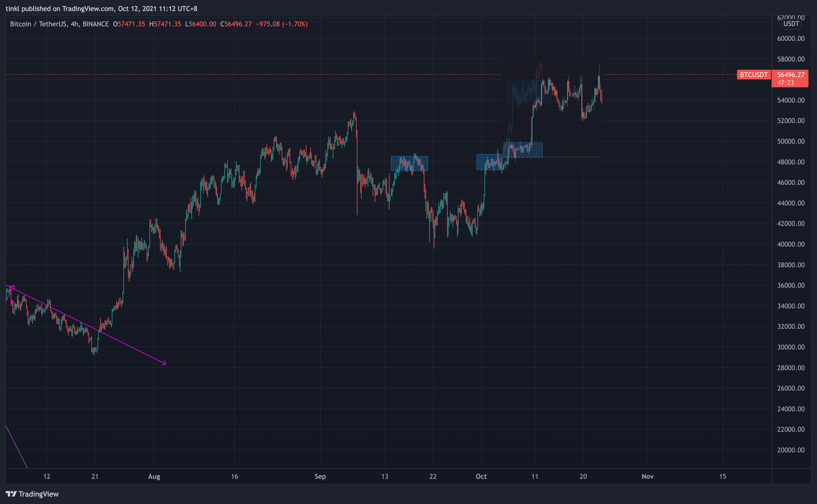Click the open value O57471.35
The width and height of the screenshot is (817, 504).
pyautogui.click(x=129, y=24)
